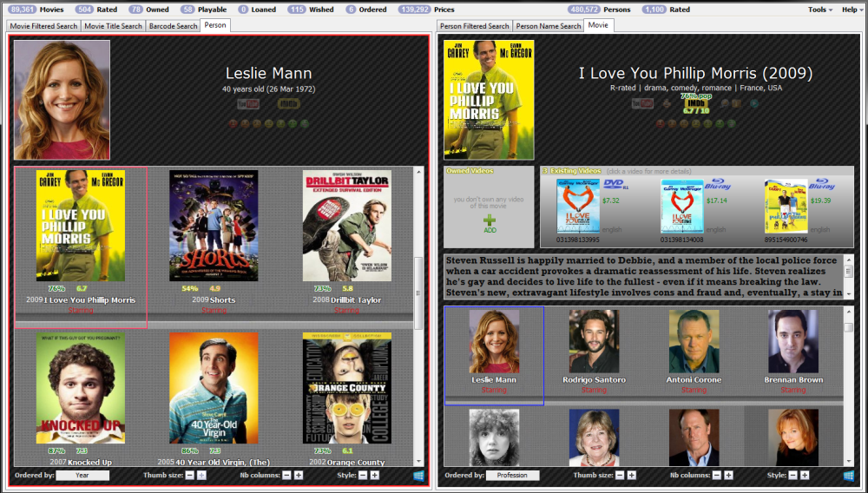
Task: Open the Ordered by Profession selector
Action: 513,476
